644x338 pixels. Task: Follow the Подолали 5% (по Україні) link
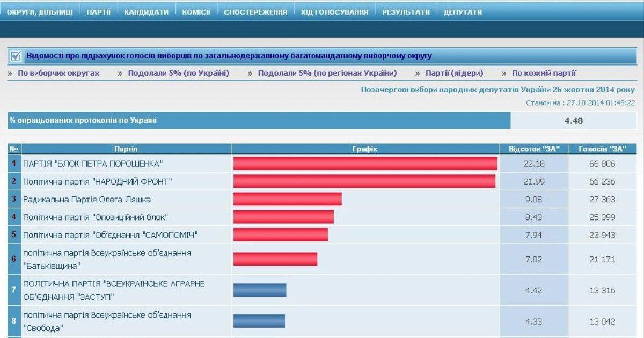click(x=178, y=73)
